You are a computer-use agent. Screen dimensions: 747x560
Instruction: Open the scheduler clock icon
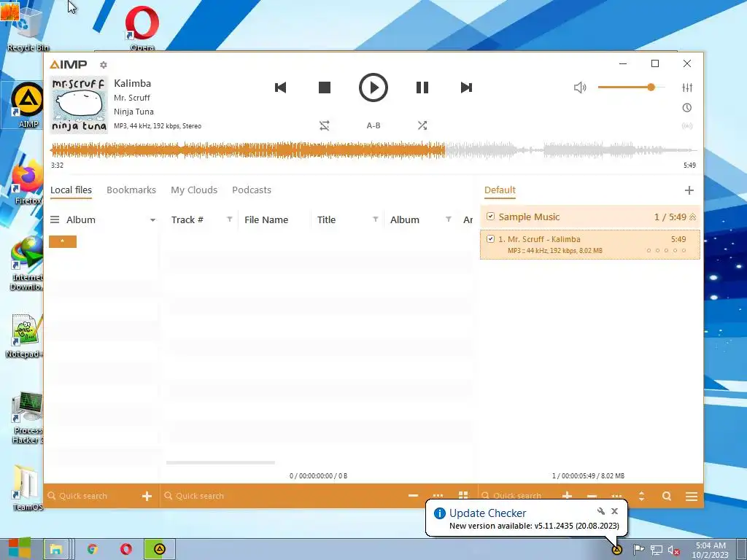[687, 108]
